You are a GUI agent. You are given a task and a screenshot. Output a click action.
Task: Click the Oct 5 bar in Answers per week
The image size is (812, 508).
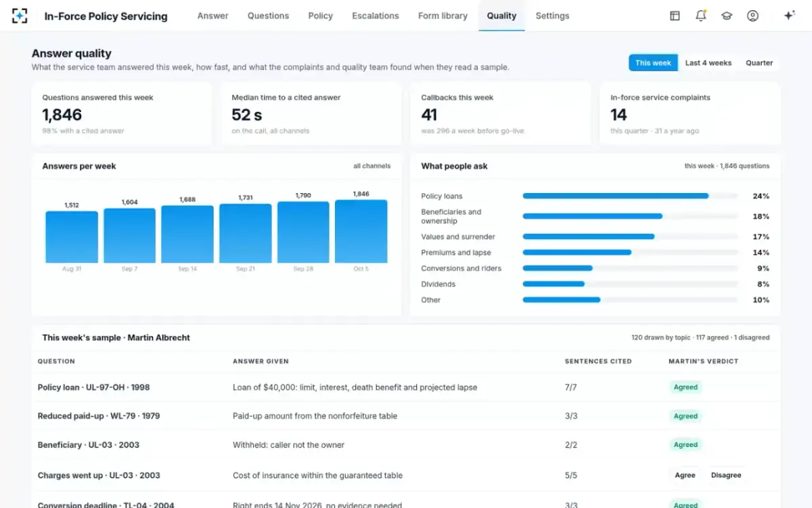click(x=361, y=231)
